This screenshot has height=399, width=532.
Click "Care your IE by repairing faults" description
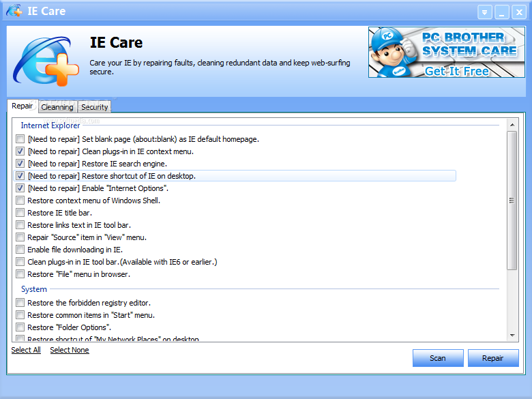[220, 67]
